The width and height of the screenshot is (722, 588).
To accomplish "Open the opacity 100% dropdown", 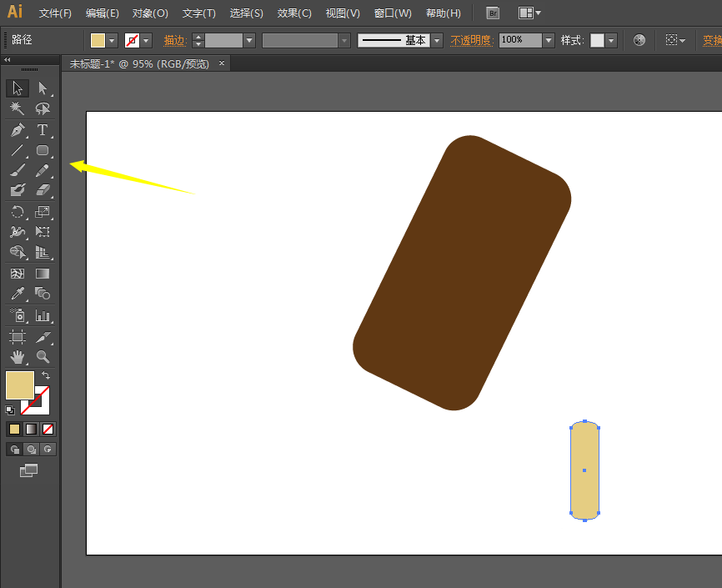I will click(548, 40).
